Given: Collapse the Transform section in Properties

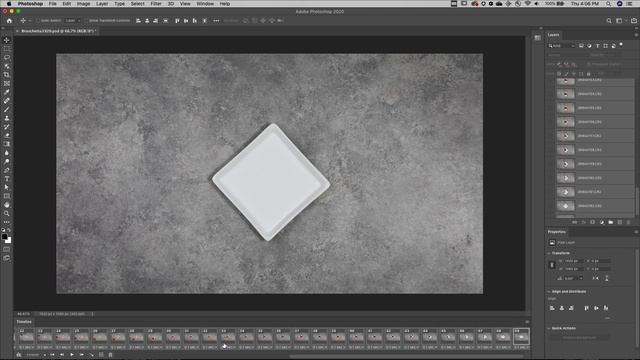Looking at the screenshot, I should pyautogui.click(x=549, y=253).
